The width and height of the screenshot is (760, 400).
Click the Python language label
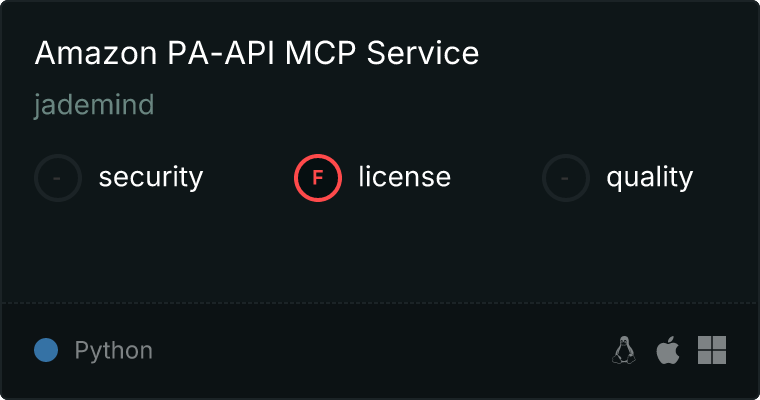point(113,351)
